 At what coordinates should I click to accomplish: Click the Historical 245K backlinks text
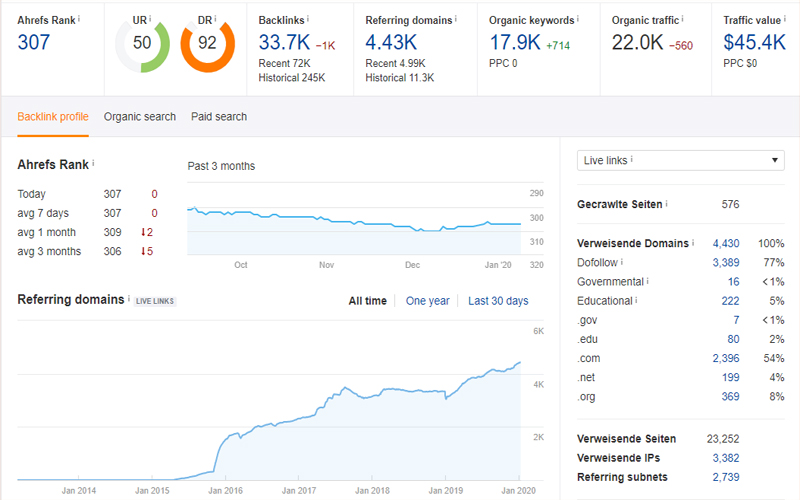point(292,78)
